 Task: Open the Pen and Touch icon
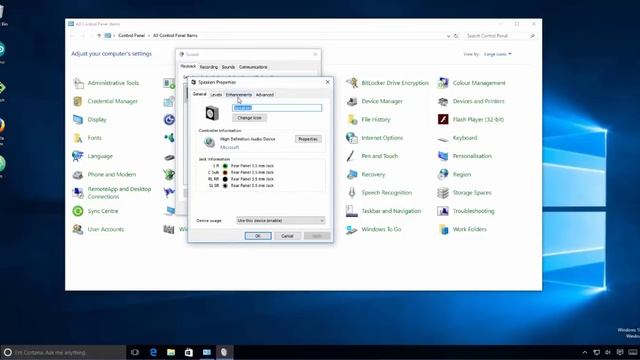tap(352, 156)
